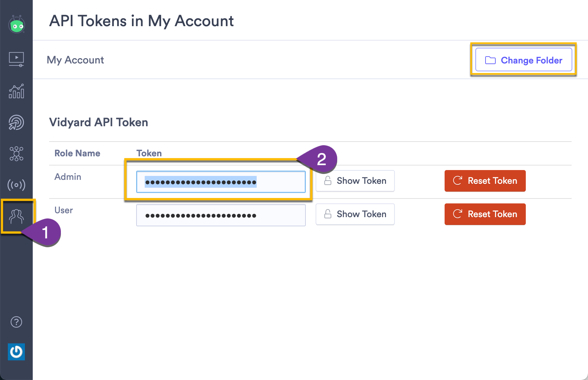The image size is (588, 380).
Task: Open the users group sidebar icon
Action: coord(16,216)
